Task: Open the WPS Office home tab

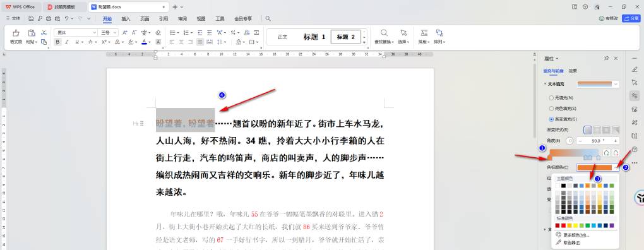Action: (21, 7)
